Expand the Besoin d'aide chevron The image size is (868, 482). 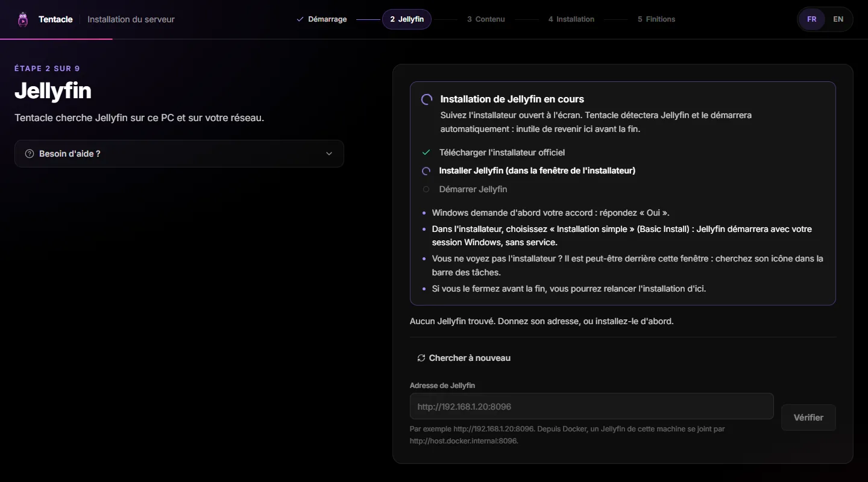329,154
